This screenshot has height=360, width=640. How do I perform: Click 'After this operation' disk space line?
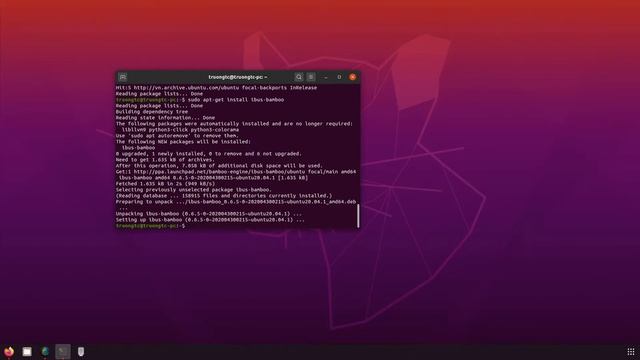coord(219,166)
